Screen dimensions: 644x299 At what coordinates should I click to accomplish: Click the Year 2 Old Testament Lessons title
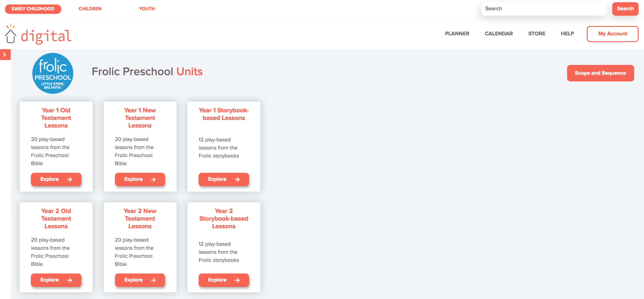coord(56,218)
